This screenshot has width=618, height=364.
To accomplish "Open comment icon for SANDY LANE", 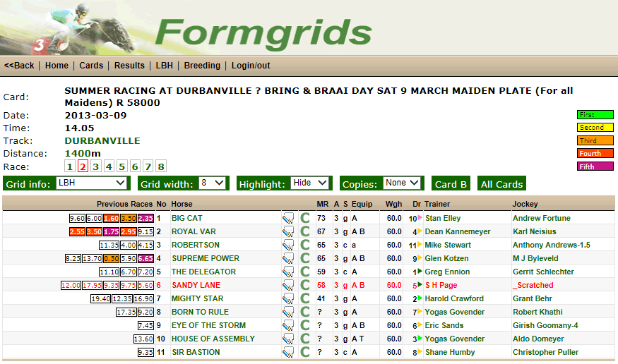I will pos(288,285).
